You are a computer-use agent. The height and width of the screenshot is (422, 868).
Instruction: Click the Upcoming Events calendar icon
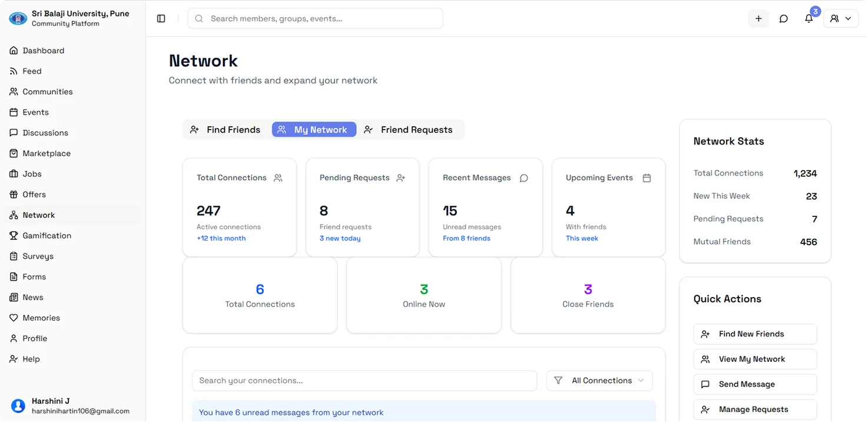647,178
